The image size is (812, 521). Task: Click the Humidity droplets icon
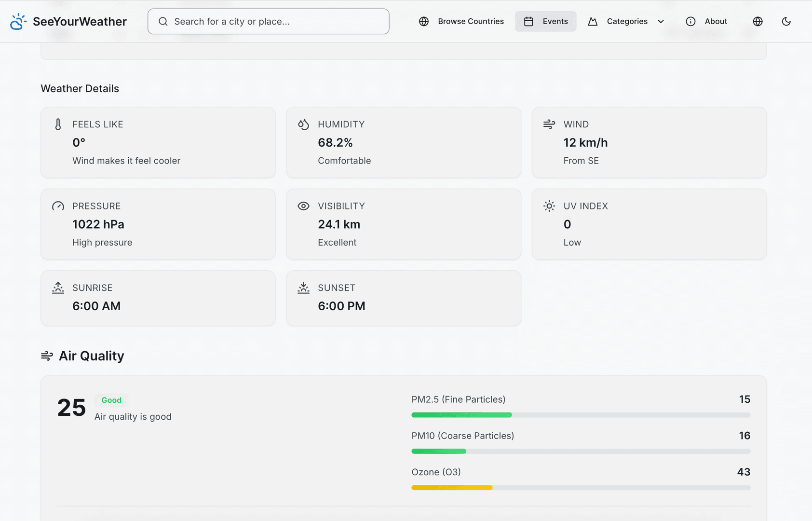(303, 124)
